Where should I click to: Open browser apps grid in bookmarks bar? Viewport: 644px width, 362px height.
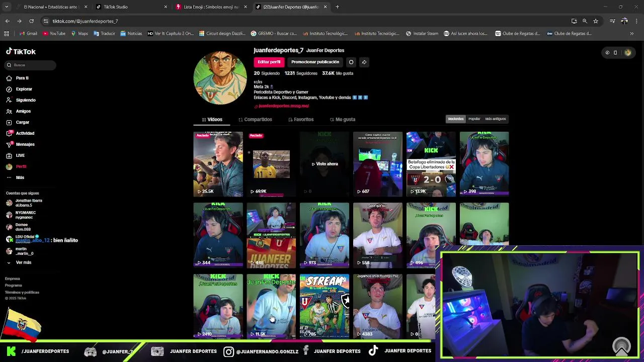pyautogui.click(x=7, y=34)
